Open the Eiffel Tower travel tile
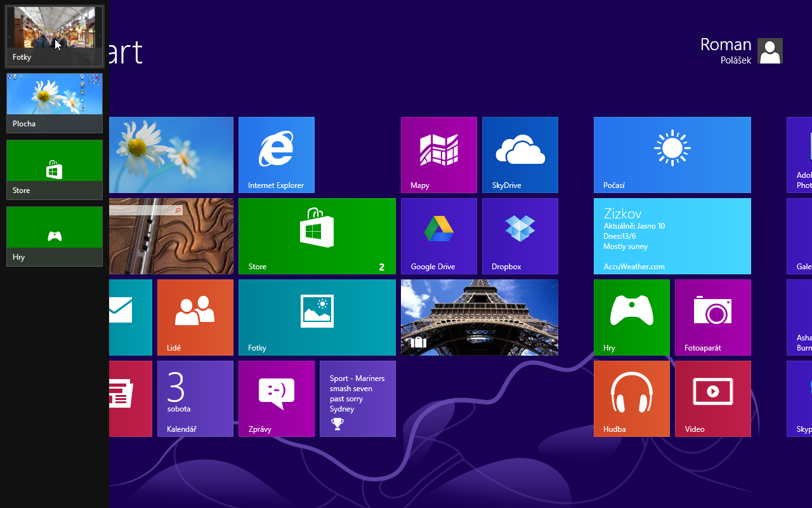Screen dimensions: 812x508 (x=480, y=317)
